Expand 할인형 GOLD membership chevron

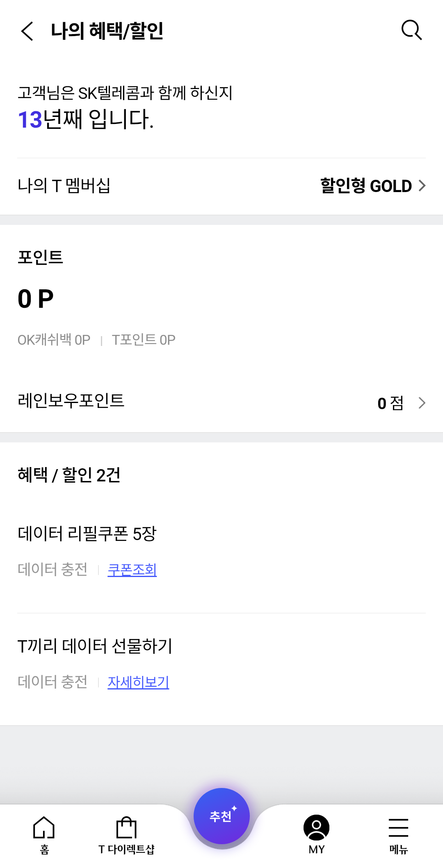422,186
